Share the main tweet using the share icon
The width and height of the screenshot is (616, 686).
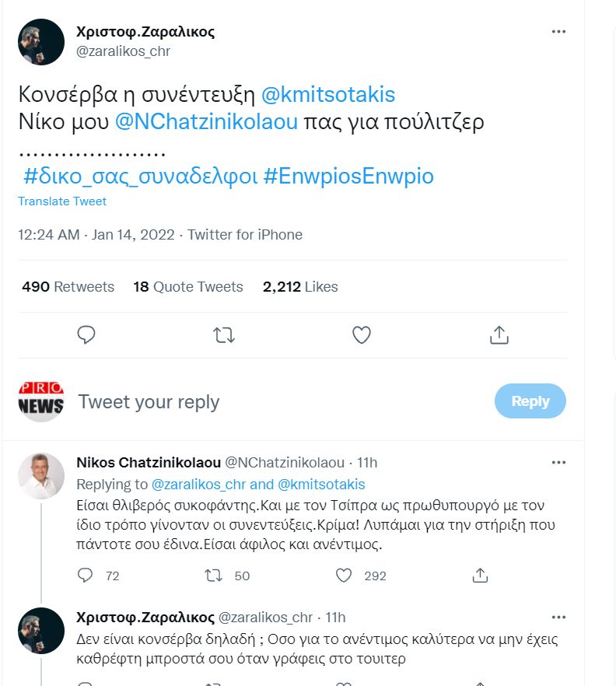(x=499, y=334)
